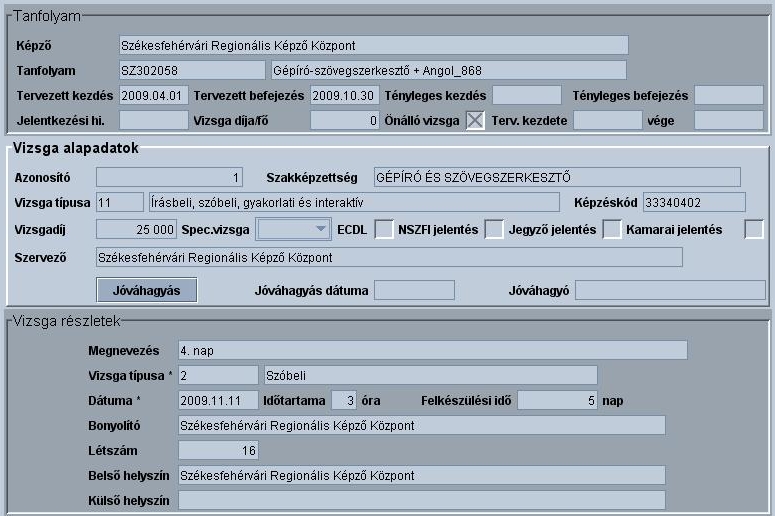Toggle the Önálló vizsga checkbox

coord(475,121)
